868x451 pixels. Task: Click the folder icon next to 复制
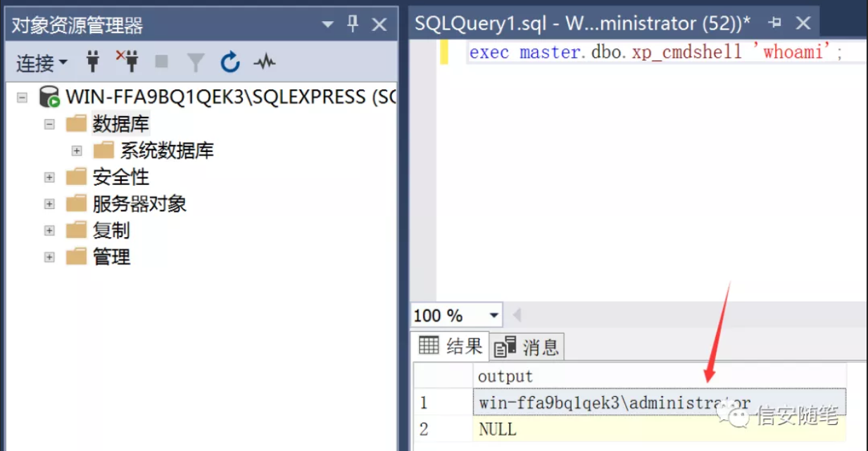76,230
